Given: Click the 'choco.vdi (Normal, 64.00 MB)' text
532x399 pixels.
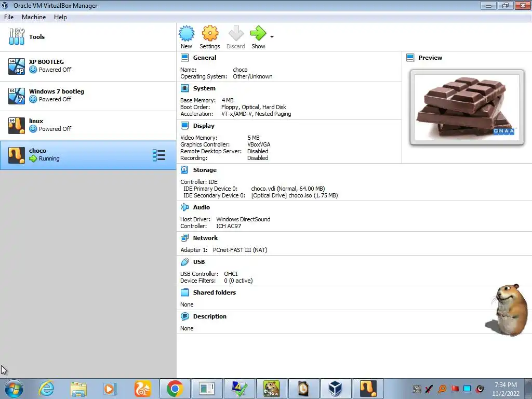Looking at the screenshot, I should coord(288,189).
